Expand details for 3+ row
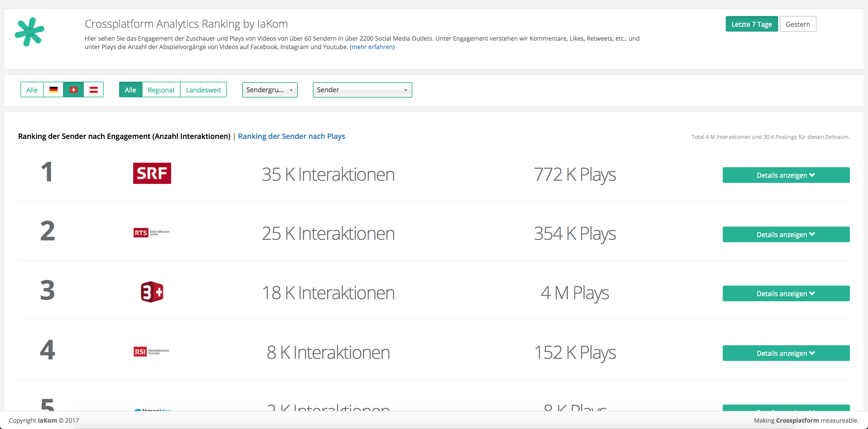This screenshot has width=868, height=429. point(786,294)
